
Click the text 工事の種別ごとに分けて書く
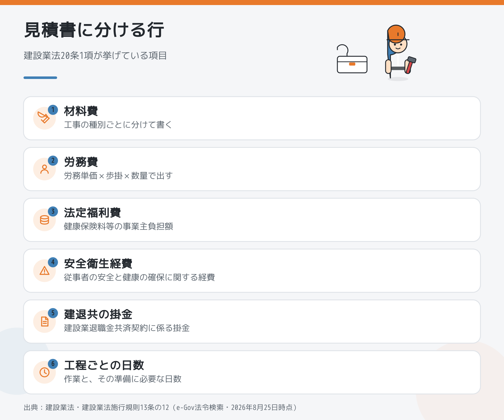coord(118,125)
